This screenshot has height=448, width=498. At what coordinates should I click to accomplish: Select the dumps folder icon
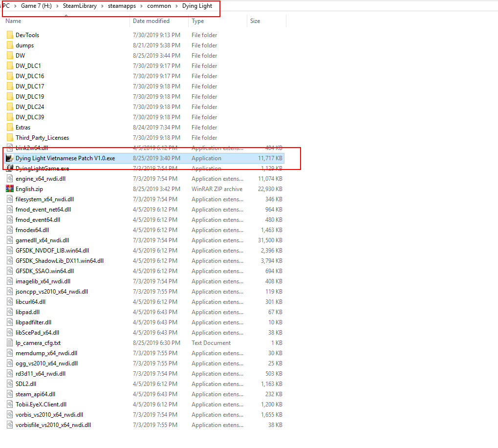10,45
